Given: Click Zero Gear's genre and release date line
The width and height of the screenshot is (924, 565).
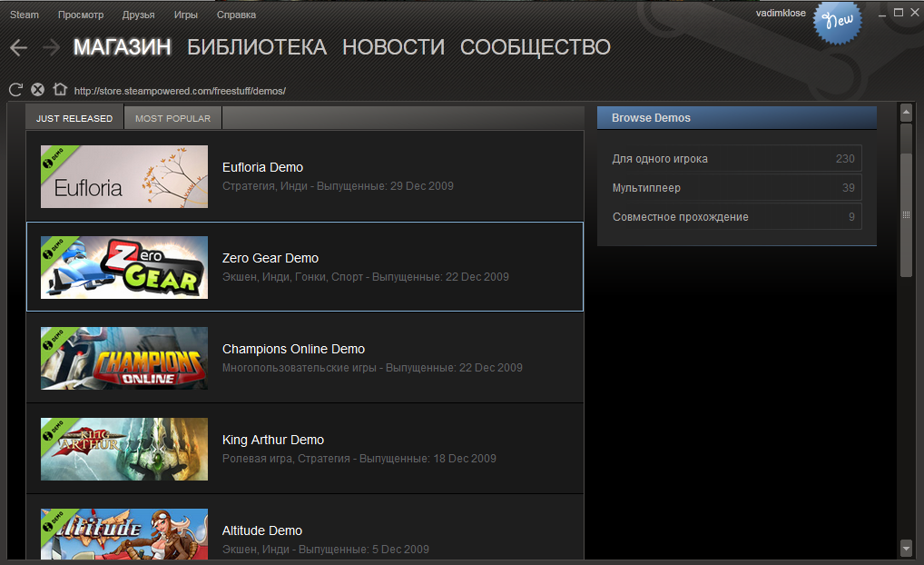Looking at the screenshot, I should coord(366,277).
